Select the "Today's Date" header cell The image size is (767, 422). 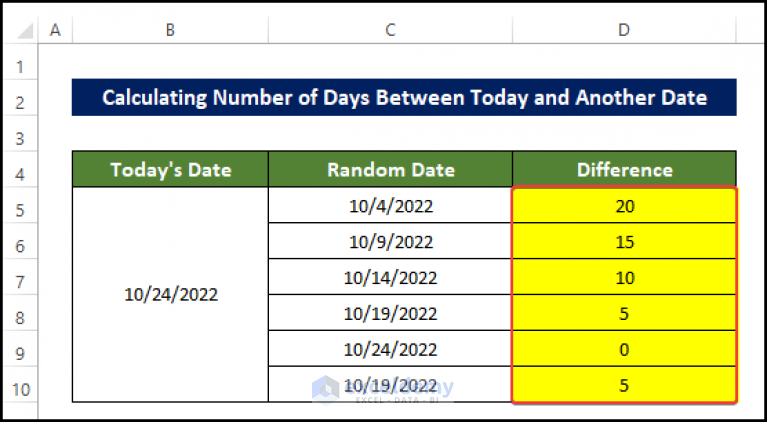click(170, 170)
